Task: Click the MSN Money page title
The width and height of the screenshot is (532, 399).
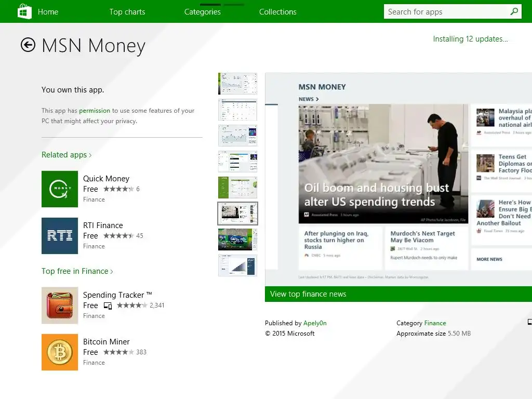Action: (94, 46)
